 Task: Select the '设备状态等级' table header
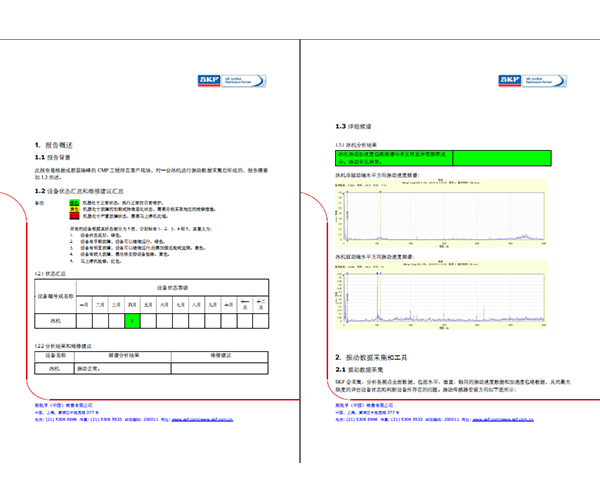(x=172, y=287)
